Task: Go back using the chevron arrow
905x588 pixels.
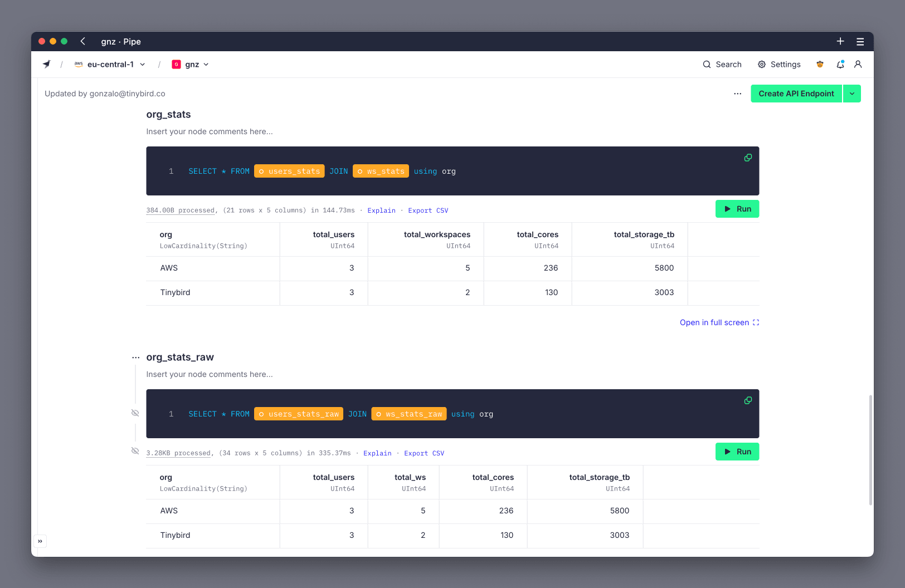Action: (82, 41)
